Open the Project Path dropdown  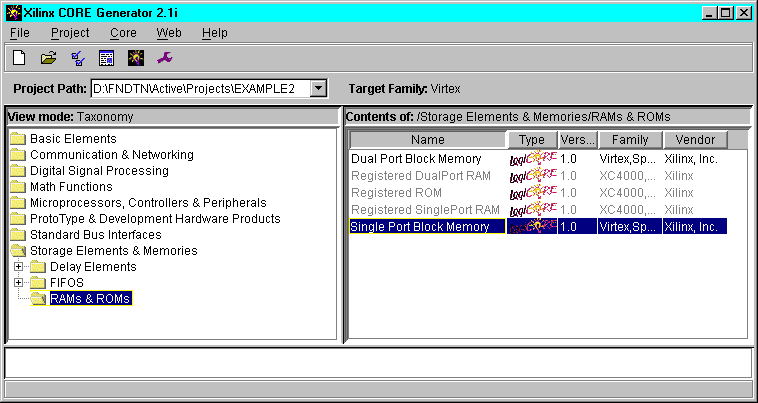point(318,89)
